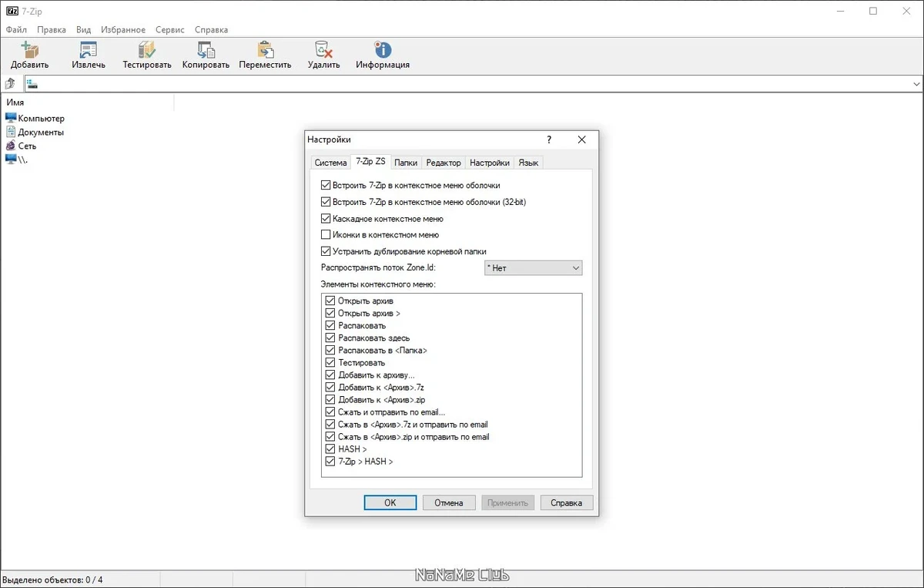Click the up-one-level folder icon
Viewport: 924px width, 588px height.
tap(11, 83)
